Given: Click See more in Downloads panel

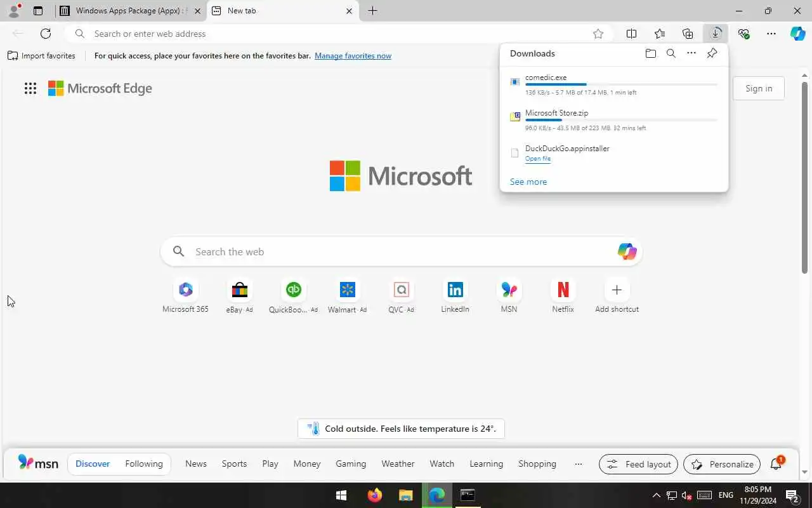Looking at the screenshot, I should [528, 182].
